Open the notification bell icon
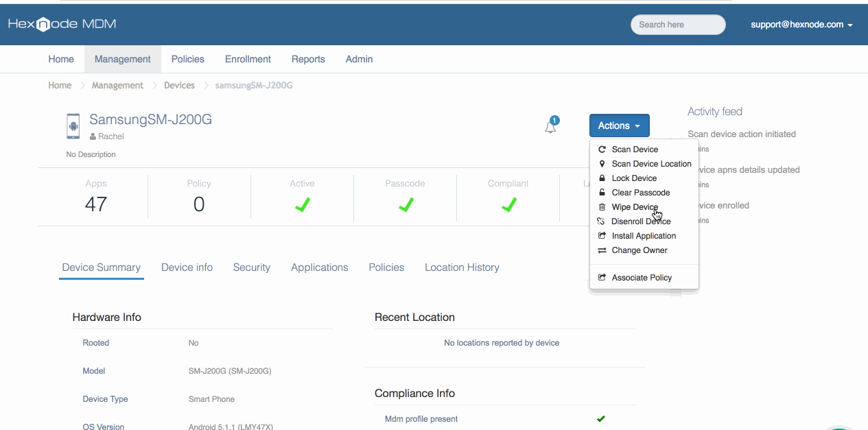This screenshot has width=868, height=430. 550,127
